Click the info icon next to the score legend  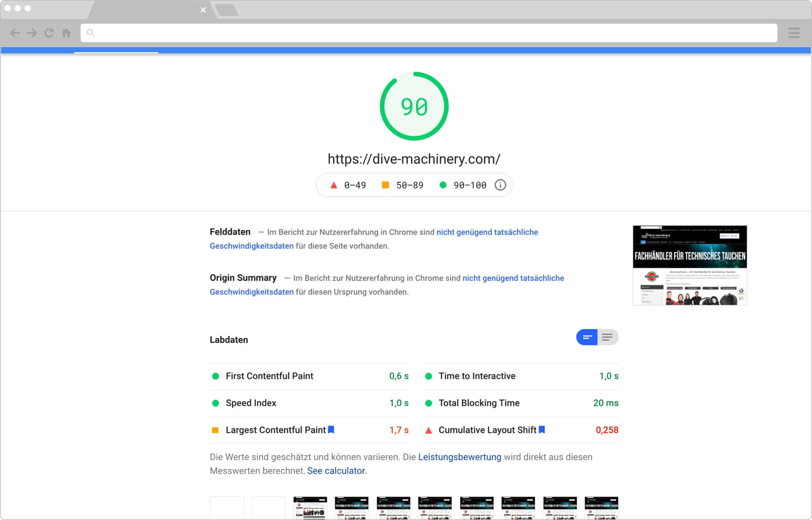pyautogui.click(x=500, y=185)
